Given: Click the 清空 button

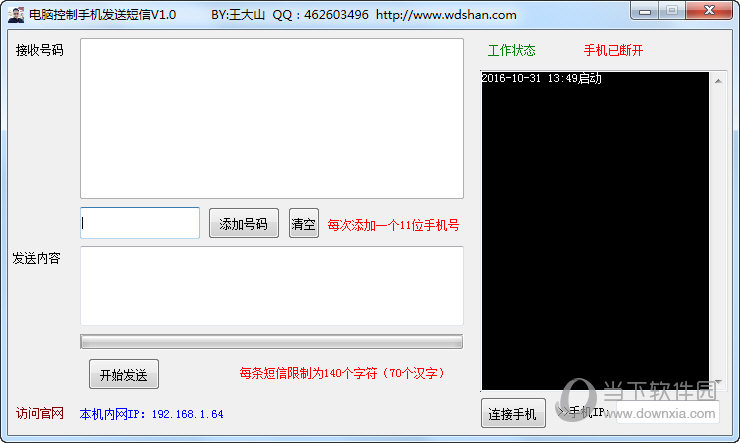Looking at the screenshot, I should pyautogui.click(x=303, y=223).
